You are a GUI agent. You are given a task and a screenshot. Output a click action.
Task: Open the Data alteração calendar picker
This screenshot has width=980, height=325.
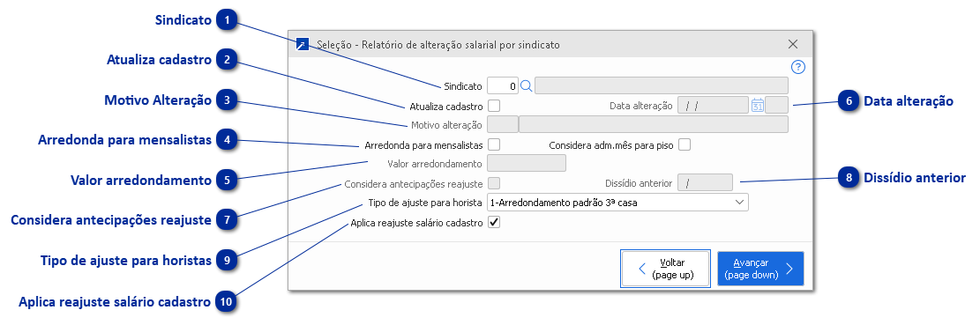click(x=757, y=106)
